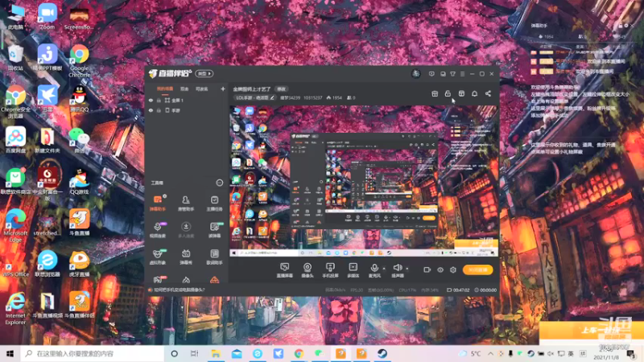Add 手机投屏 phone mirroring source
This screenshot has width=644, height=362.
tap(330, 270)
